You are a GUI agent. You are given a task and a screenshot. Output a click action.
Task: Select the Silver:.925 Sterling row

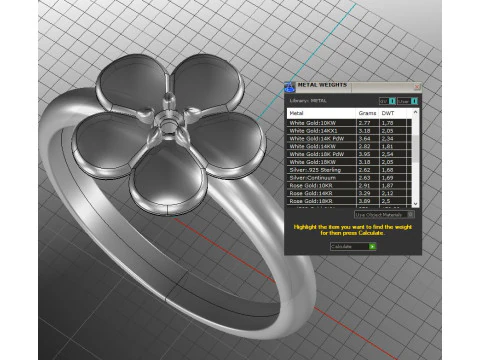point(349,170)
